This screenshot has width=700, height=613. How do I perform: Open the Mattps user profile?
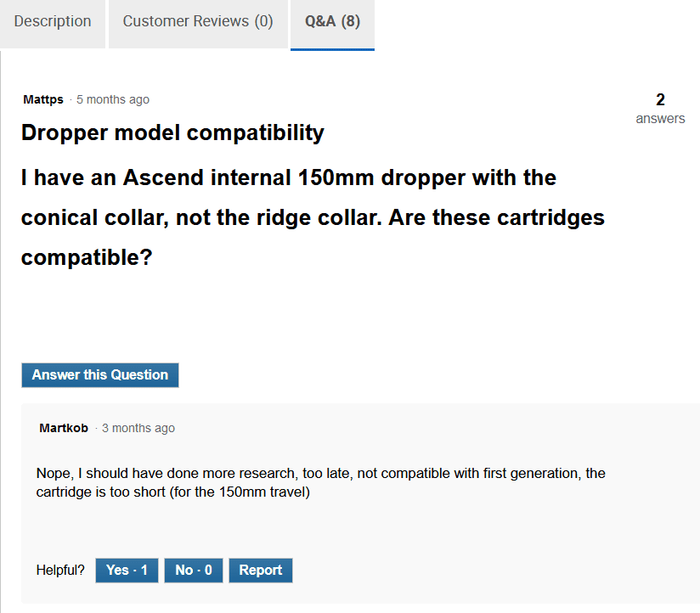click(43, 100)
